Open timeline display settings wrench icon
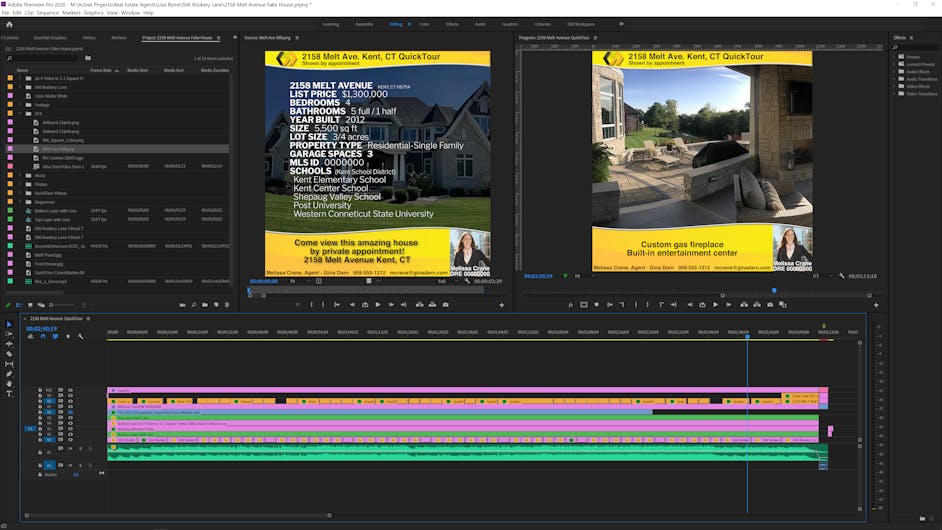Viewport: 942px width, 530px height. 80,336
